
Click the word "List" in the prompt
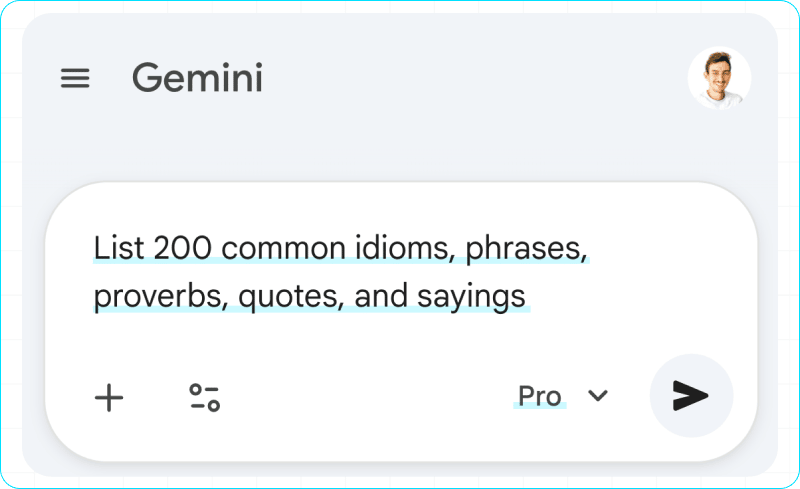[114, 247]
